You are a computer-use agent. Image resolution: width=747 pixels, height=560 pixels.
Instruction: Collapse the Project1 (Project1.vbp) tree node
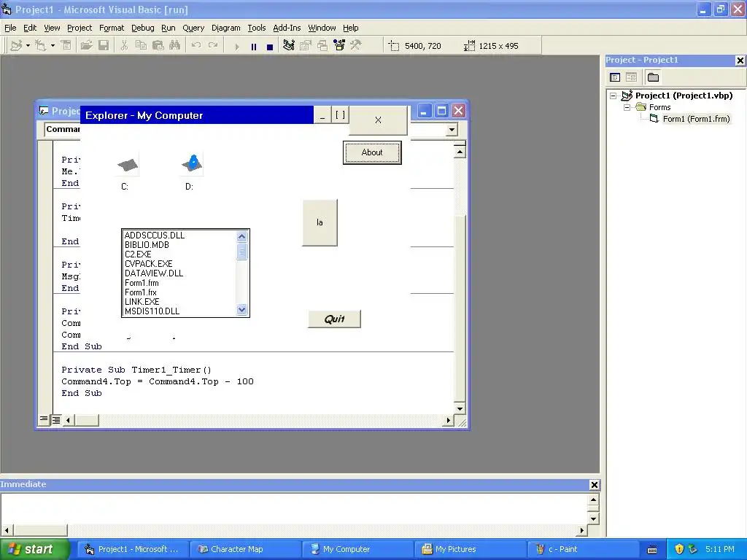[614, 96]
